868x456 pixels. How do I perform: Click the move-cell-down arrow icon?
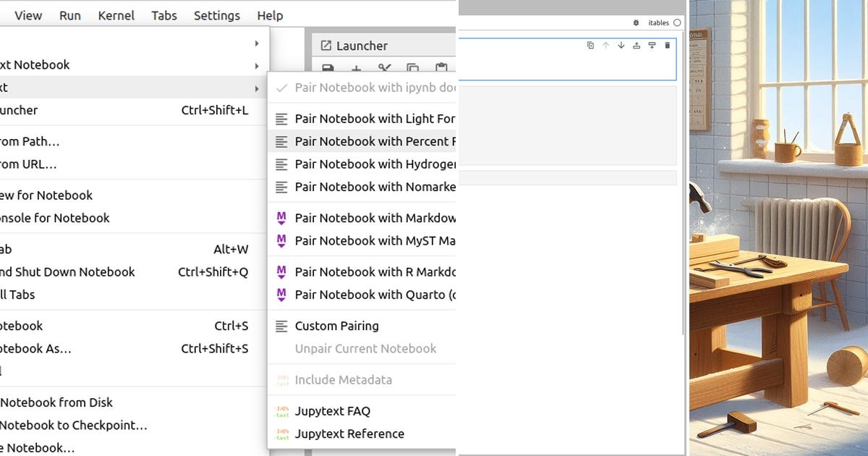click(621, 45)
